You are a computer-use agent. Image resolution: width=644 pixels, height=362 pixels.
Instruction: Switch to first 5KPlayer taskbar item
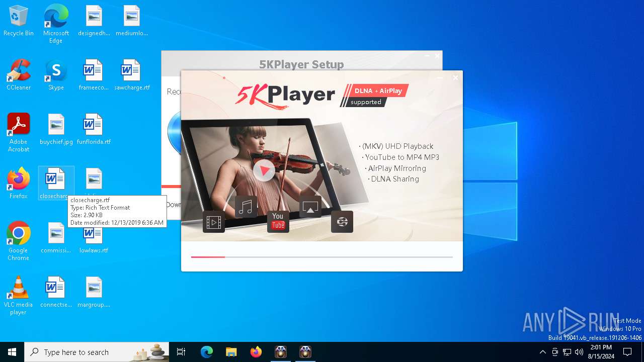[x=280, y=352]
